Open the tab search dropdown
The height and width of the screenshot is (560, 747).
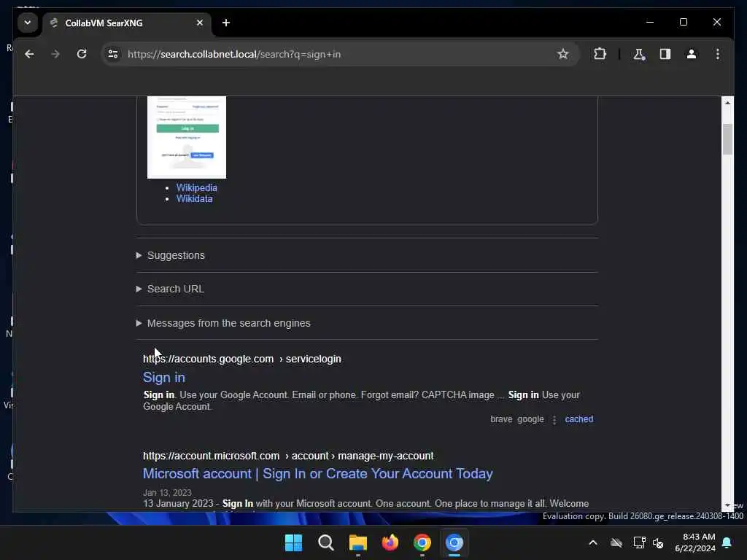pyautogui.click(x=28, y=23)
